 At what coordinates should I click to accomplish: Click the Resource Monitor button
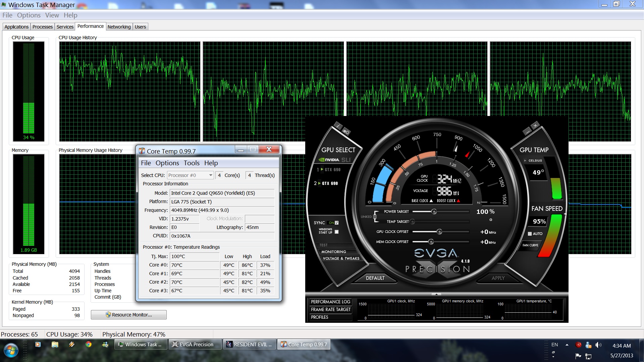pos(129,315)
